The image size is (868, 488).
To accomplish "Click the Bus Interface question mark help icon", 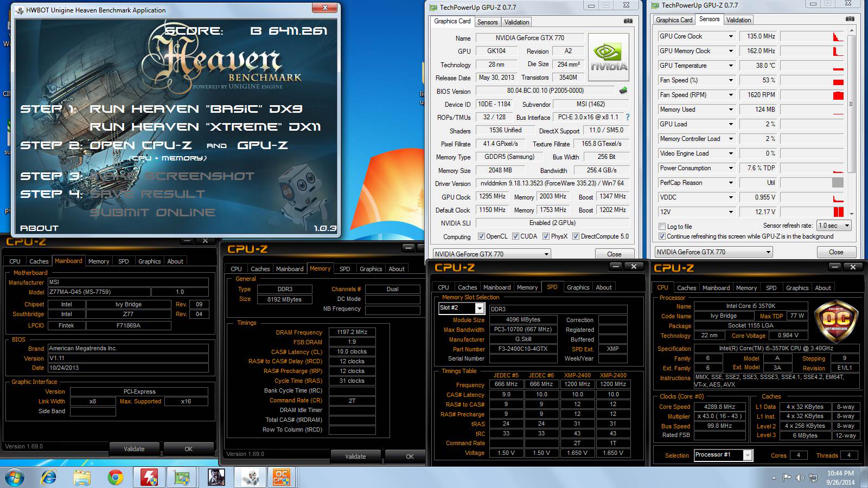I will point(628,117).
